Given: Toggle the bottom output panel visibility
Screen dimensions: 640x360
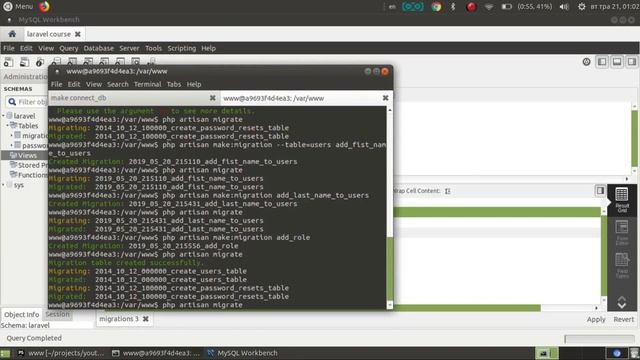Looking at the screenshot, I should pyautogui.click(x=617, y=62).
